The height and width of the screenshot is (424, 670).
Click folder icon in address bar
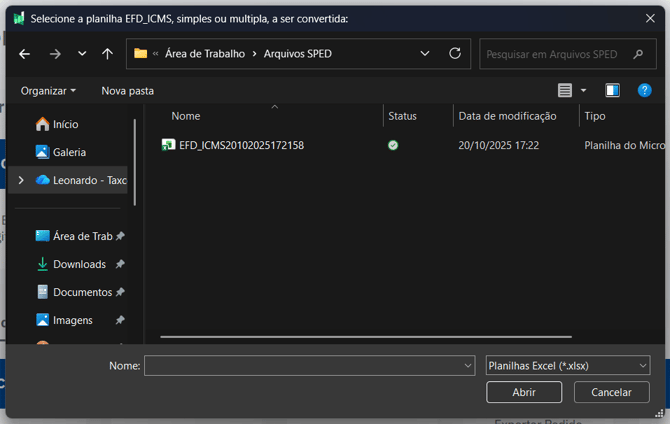pyautogui.click(x=141, y=53)
